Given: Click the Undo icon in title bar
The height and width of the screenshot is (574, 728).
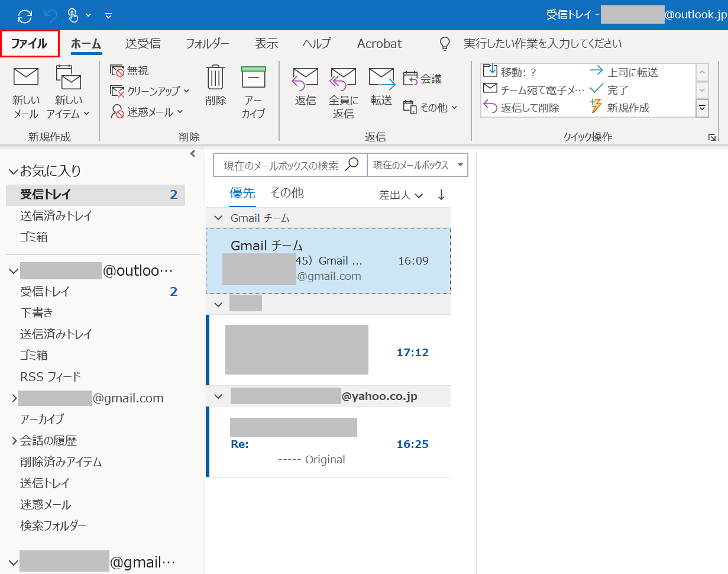Looking at the screenshot, I should [51, 15].
